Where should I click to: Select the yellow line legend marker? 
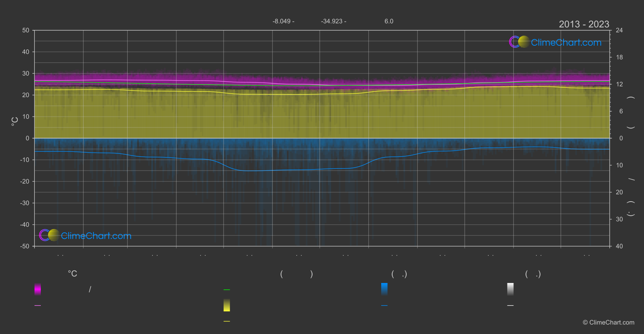click(227, 321)
